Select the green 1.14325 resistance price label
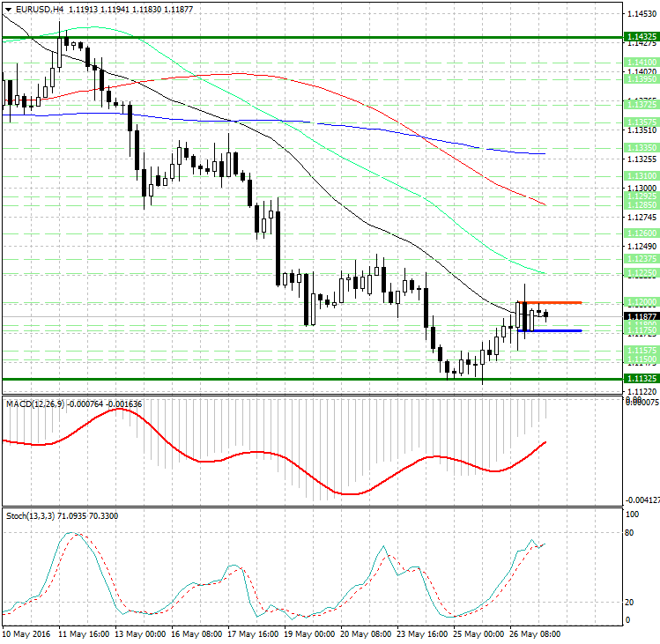The width and height of the screenshot is (660, 644). tap(641, 37)
